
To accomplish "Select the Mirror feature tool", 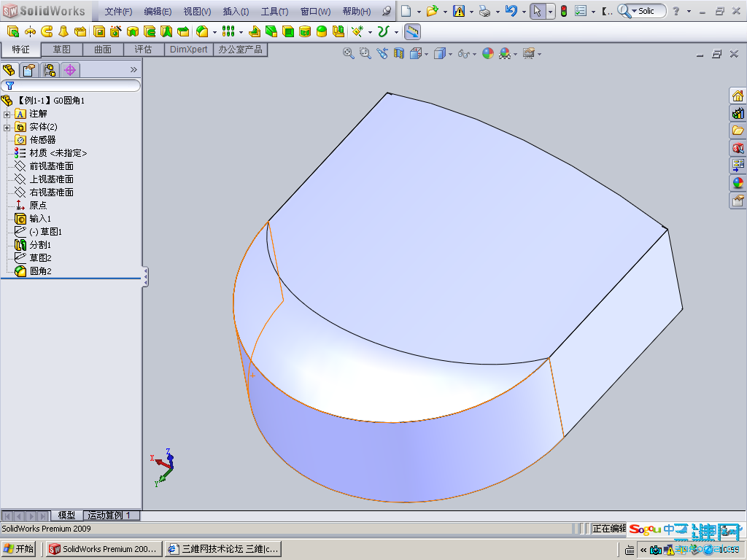I will click(338, 31).
